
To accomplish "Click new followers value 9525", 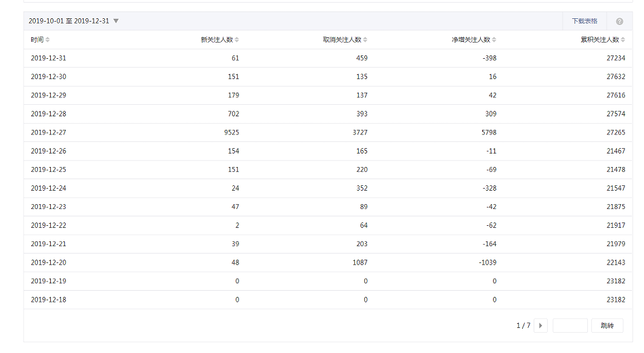I will coord(232,133).
